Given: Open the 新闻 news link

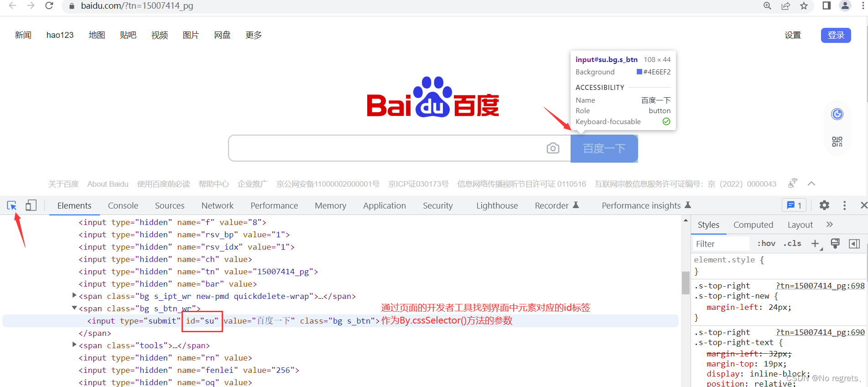Looking at the screenshot, I should coord(23,35).
